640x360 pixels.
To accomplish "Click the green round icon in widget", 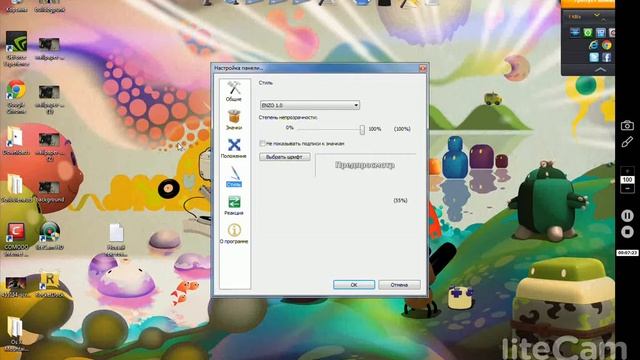I will point(588,33).
